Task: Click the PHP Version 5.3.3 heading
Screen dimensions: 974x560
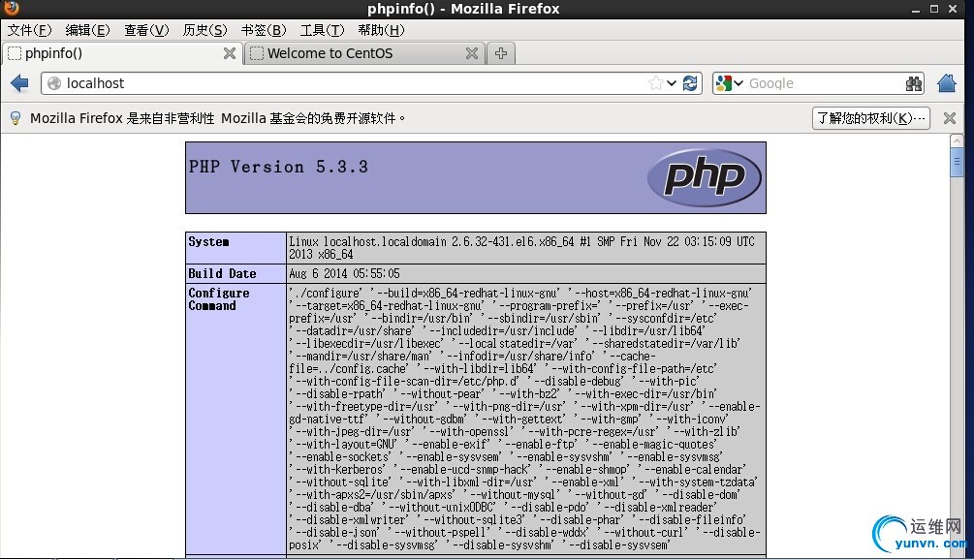Action: (x=278, y=167)
